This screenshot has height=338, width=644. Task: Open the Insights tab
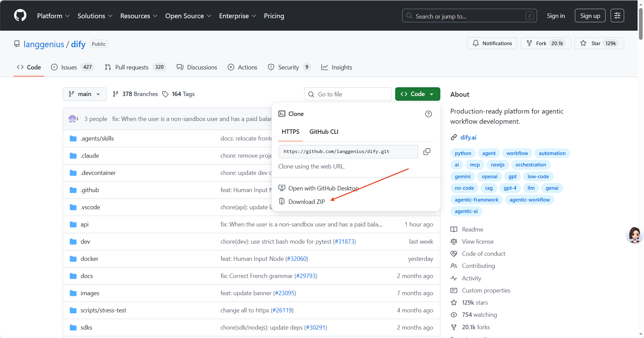[336, 67]
